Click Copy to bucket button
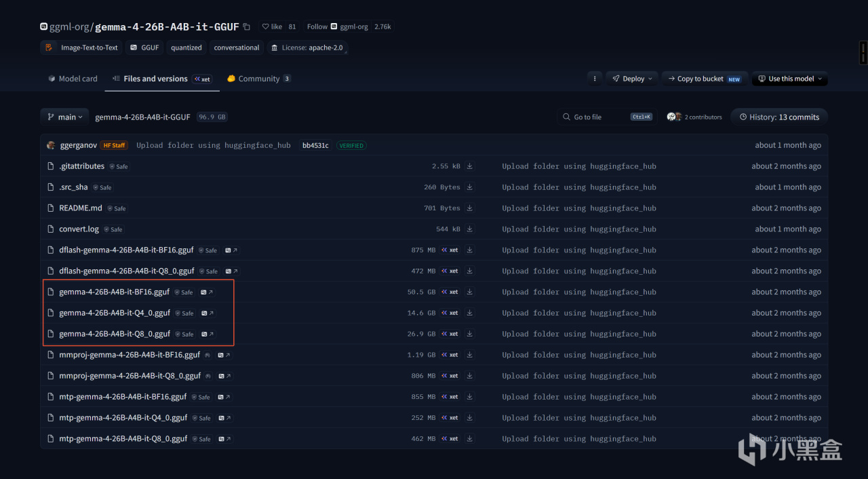The image size is (868, 479). coord(705,79)
